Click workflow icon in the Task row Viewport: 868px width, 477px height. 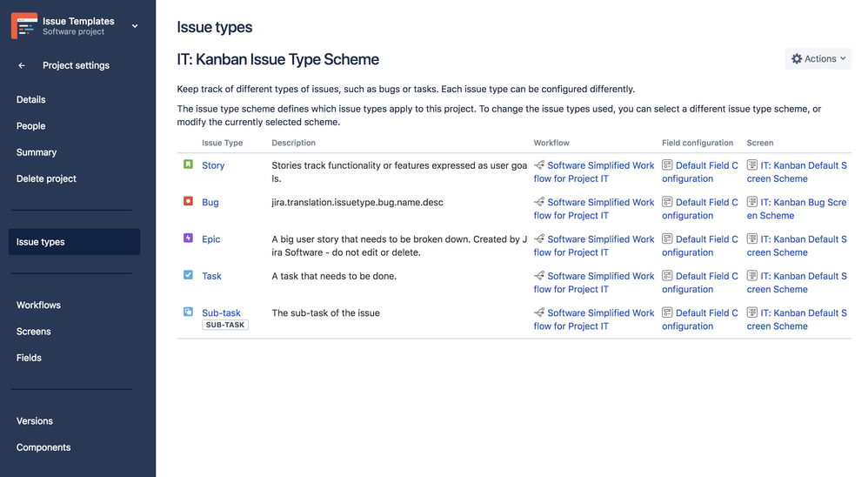tap(539, 276)
